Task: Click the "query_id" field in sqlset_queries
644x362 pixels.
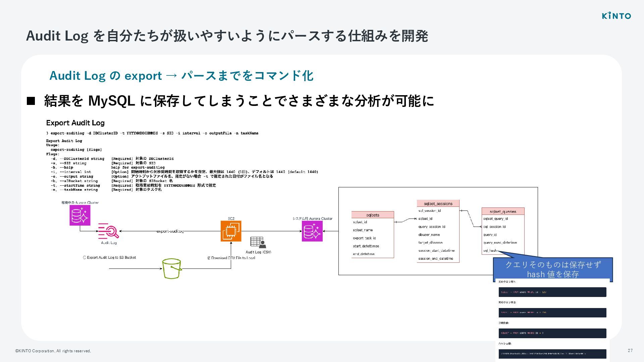Action: (490, 235)
